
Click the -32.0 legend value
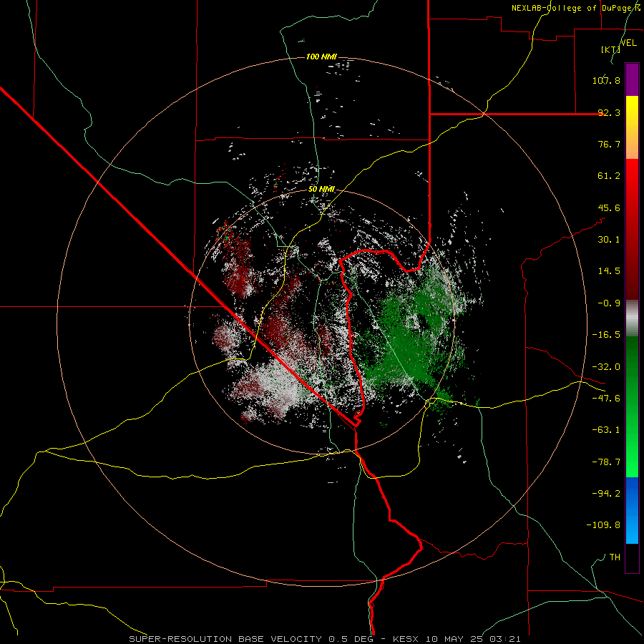pyautogui.click(x=606, y=367)
